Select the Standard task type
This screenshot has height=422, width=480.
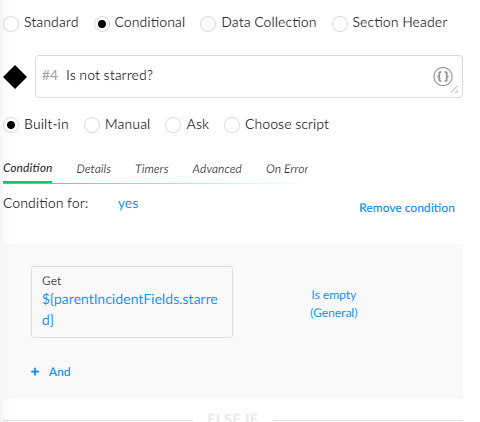click(x=11, y=24)
